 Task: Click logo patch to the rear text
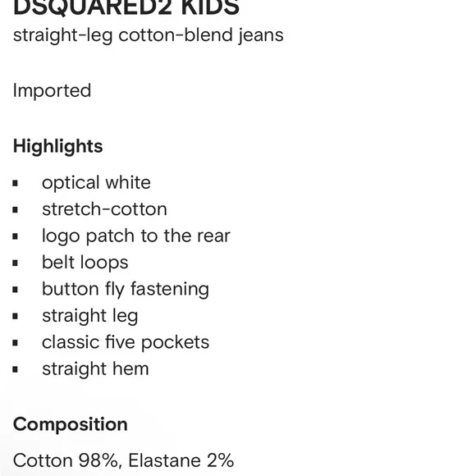coord(136,236)
